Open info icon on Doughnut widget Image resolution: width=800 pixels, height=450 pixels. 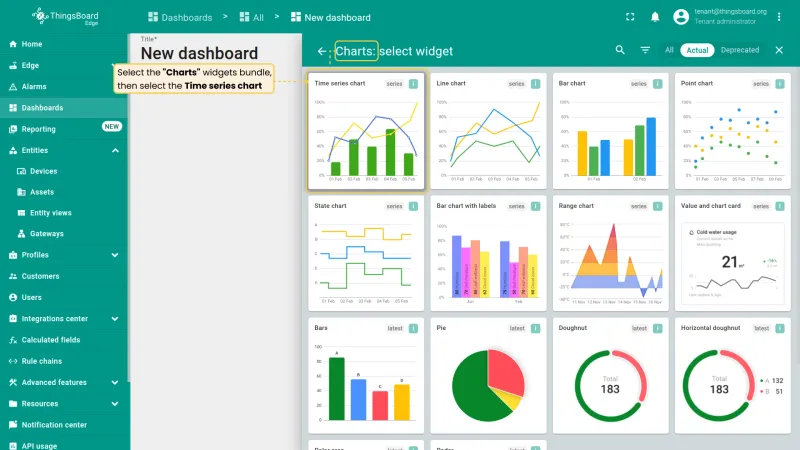point(658,329)
